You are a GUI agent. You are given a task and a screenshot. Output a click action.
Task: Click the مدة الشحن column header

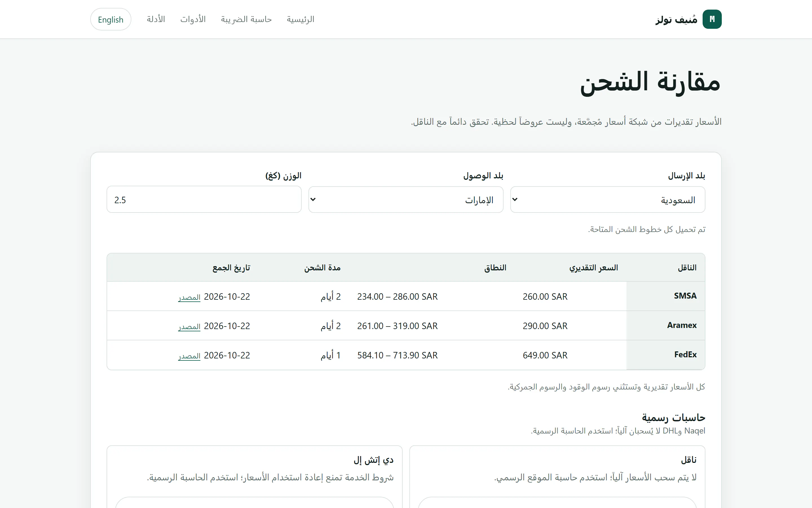pyautogui.click(x=322, y=268)
